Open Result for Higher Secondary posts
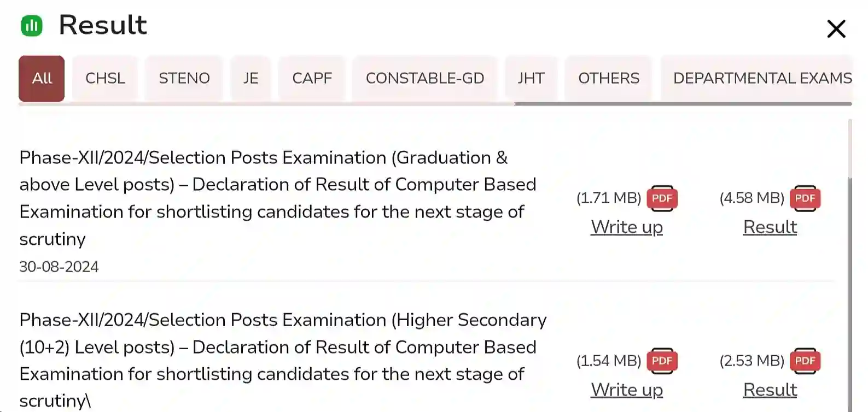This screenshot has height=412, width=868. pos(770,390)
